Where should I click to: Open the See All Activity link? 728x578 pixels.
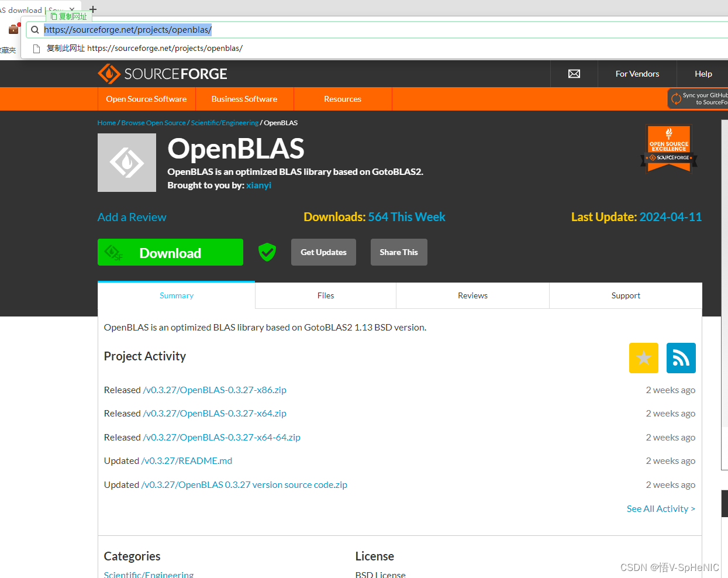[660, 508]
